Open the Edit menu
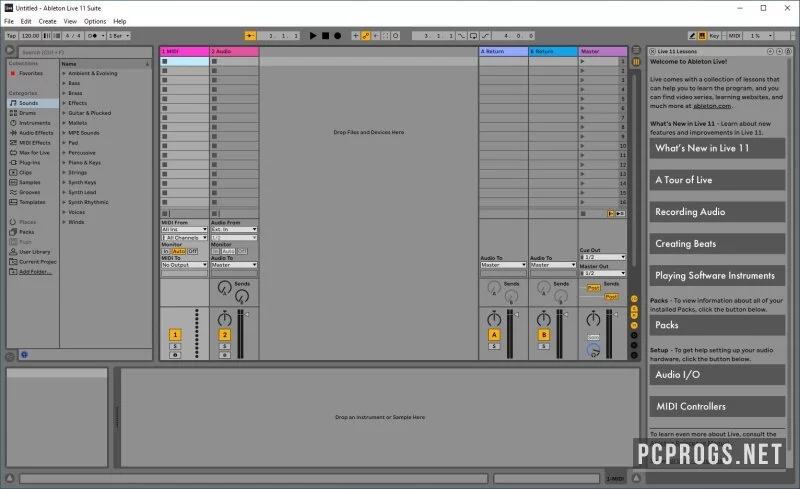 (26, 21)
